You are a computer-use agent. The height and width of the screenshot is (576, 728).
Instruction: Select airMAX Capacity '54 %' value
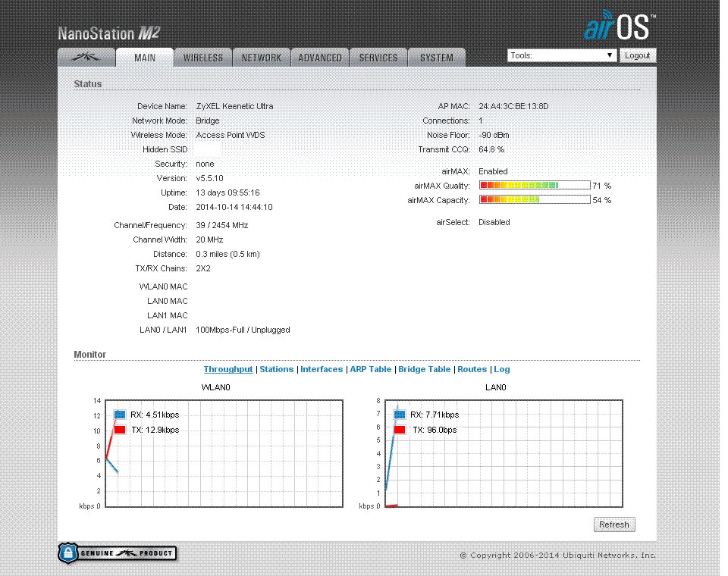point(601,200)
